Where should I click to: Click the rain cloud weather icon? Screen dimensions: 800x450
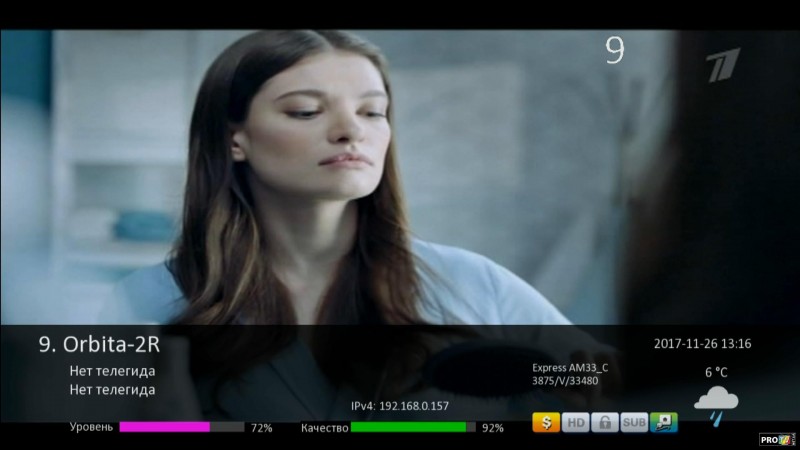pos(716,403)
